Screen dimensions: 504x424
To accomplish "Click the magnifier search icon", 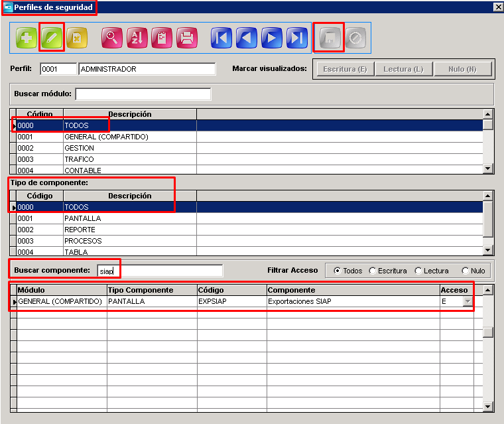I will point(111,38).
